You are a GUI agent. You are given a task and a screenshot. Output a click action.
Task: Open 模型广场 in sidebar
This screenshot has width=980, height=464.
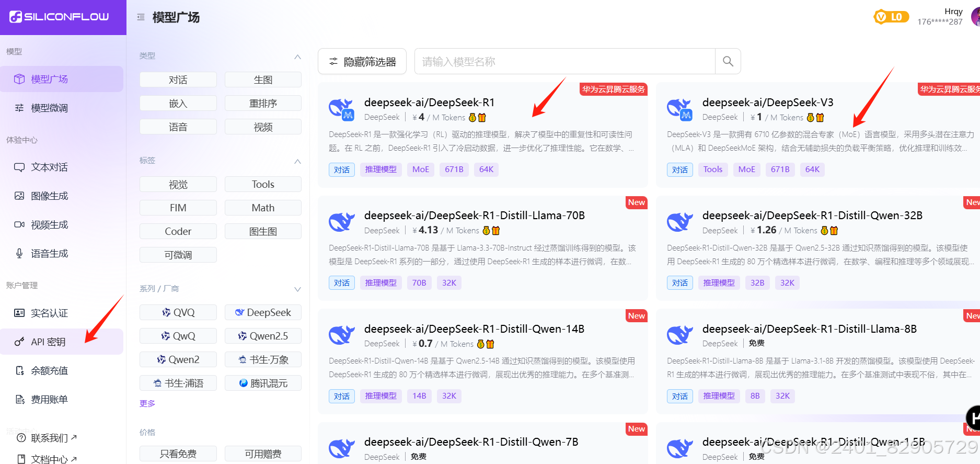point(62,79)
